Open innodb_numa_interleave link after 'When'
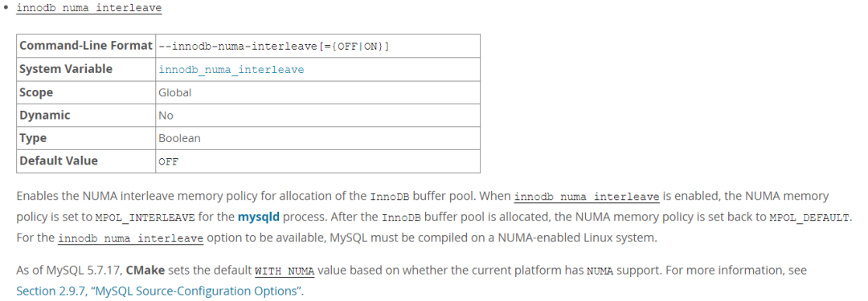 tap(587, 197)
